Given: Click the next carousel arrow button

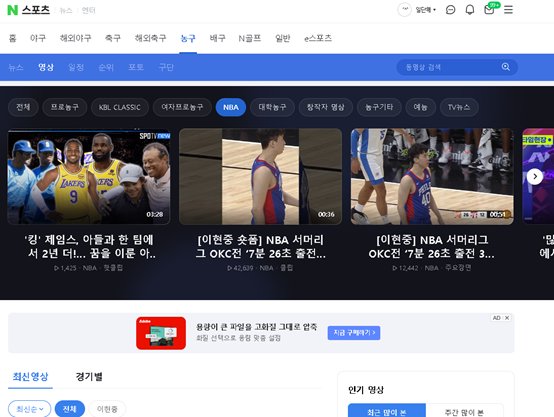Looking at the screenshot, I should tap(535, 176).
